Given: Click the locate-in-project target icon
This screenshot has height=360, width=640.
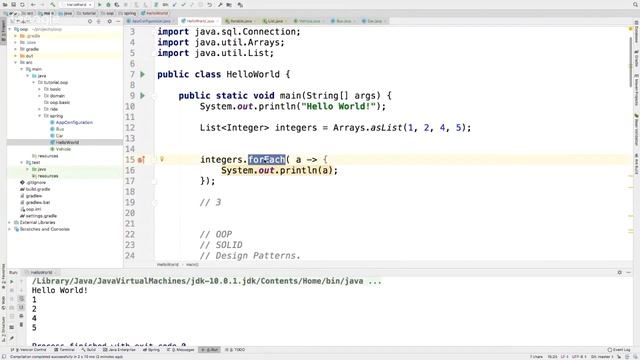Looking at the screenshot, I should [90, 21].
